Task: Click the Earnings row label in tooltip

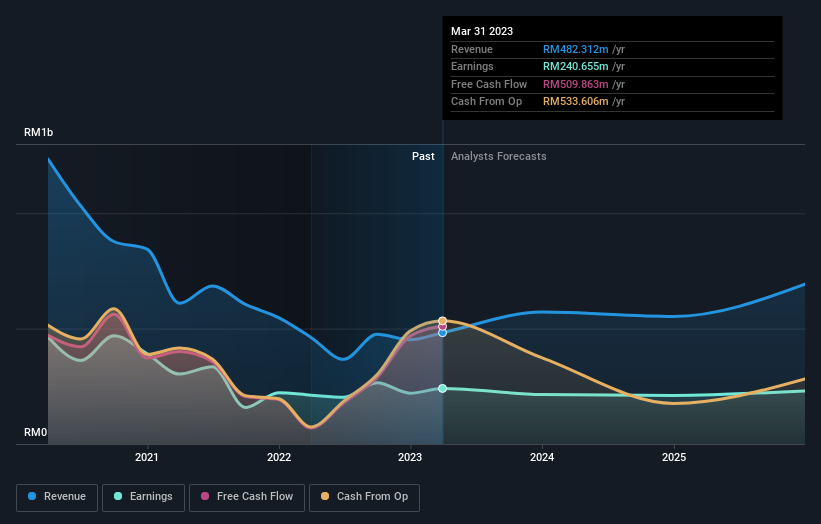Action: (472, 66)
